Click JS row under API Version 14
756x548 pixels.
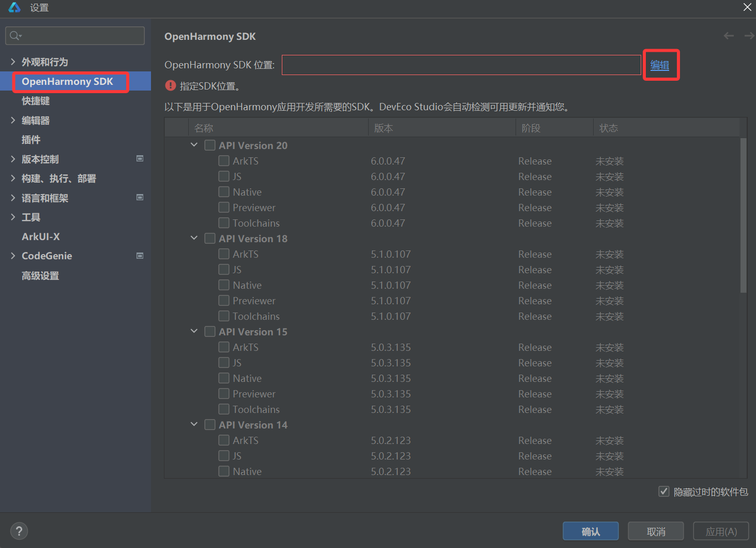pyautogui.click(x=452, y=456)
